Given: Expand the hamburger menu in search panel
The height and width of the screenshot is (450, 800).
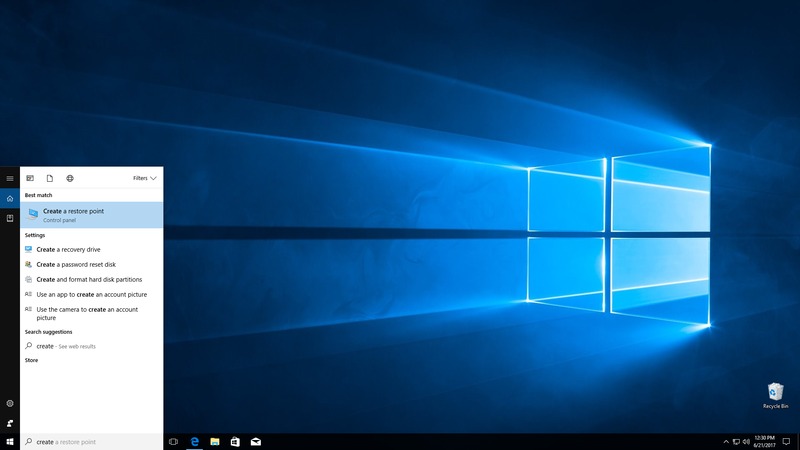Looking at the screenshot, I should click(10, 178).
